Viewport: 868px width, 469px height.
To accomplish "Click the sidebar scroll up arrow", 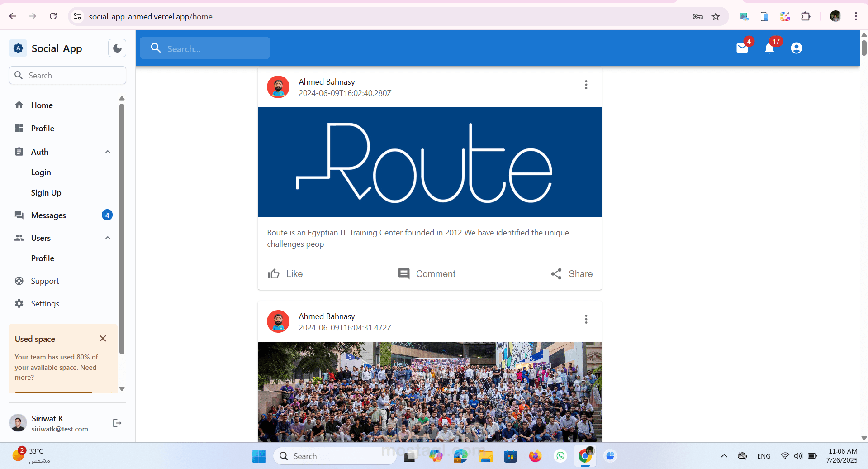I will pyautogui.click(x=122, y=98).
